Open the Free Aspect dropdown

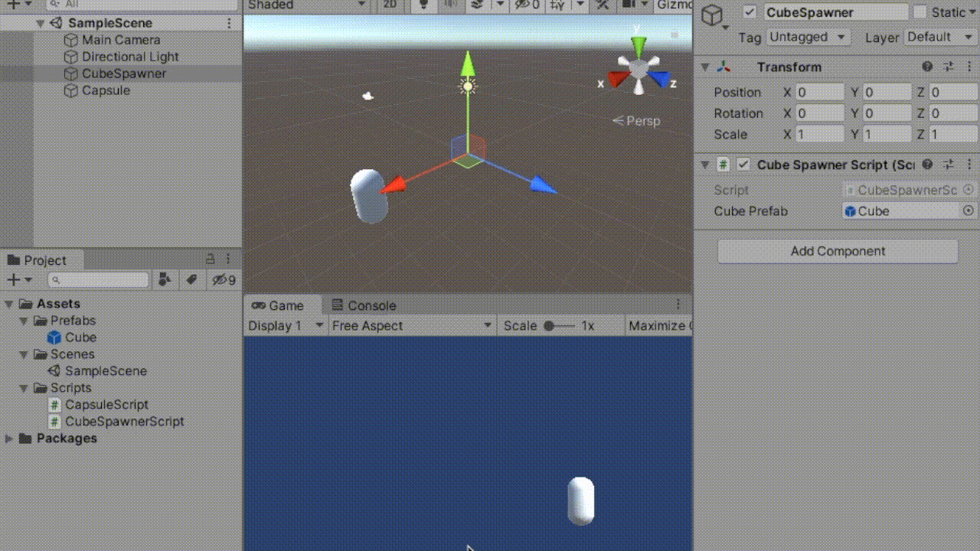(411, 326)
